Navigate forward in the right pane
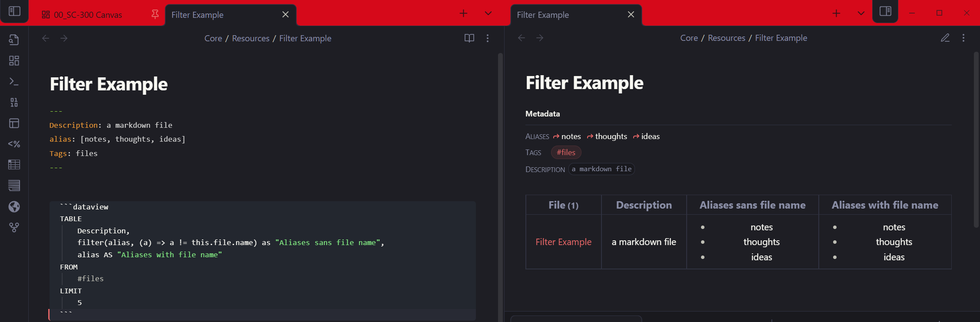Image resolution: width=980 pixels, height=322 pixels. (540, 38)
